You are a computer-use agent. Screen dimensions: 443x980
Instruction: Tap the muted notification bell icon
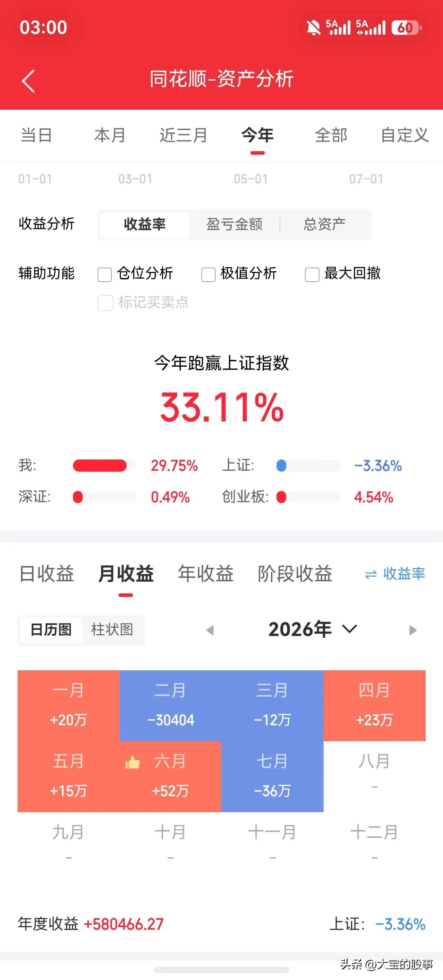click(x=313, y=27)
